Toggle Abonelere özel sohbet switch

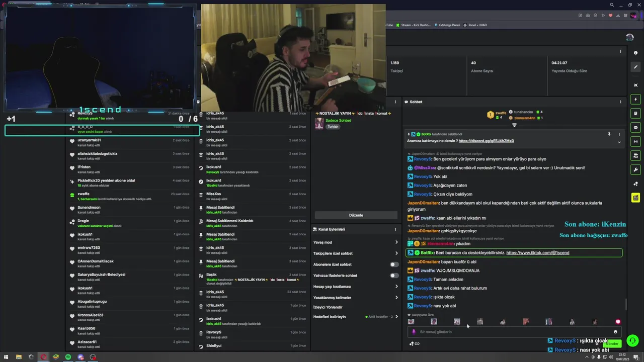point(394,264)
